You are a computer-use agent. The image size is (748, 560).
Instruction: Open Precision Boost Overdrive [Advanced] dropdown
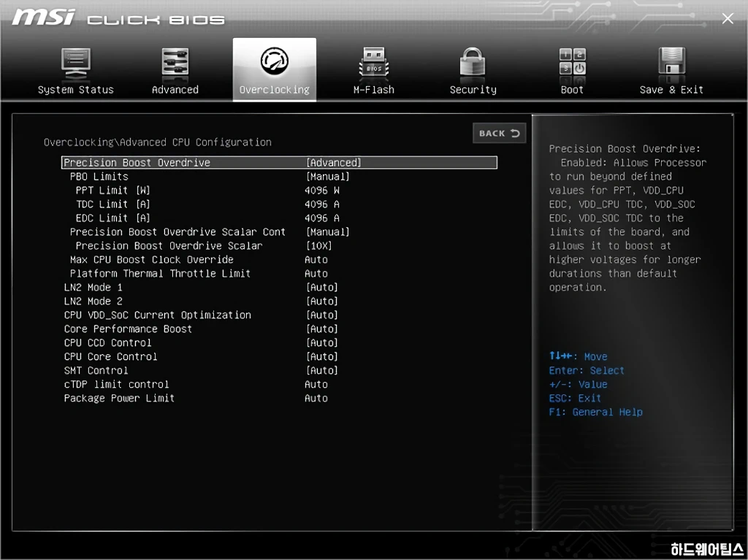[x=333, y=163]
